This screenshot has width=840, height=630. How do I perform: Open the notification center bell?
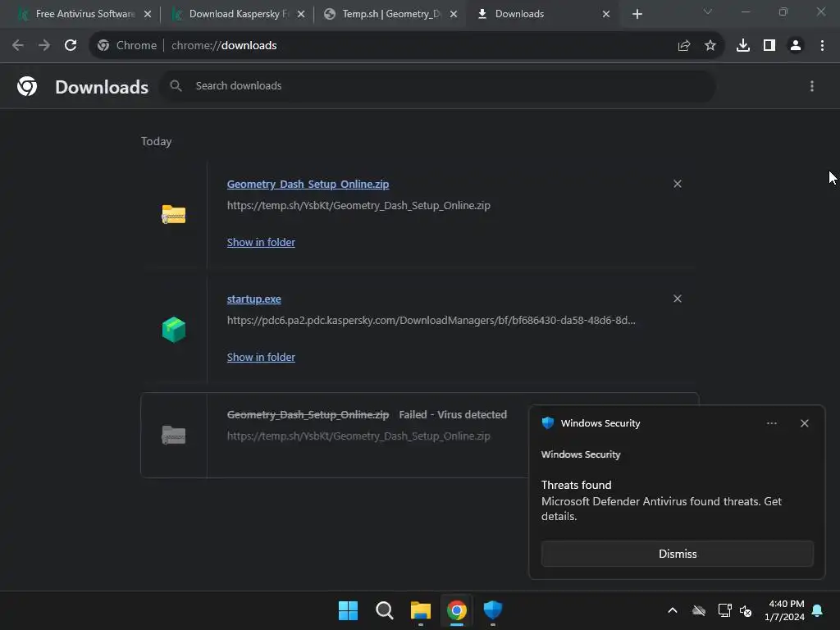(x=818, y=610)
